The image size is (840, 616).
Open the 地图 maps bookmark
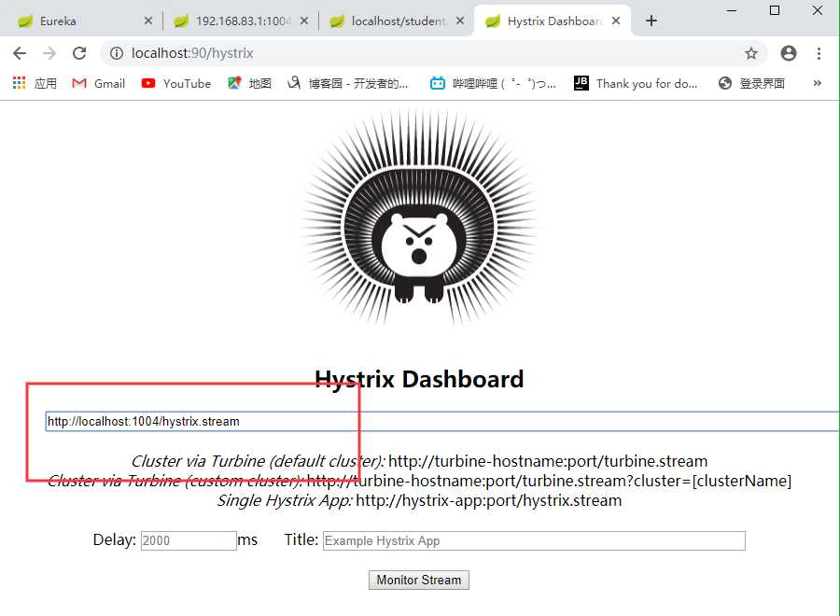249,83
